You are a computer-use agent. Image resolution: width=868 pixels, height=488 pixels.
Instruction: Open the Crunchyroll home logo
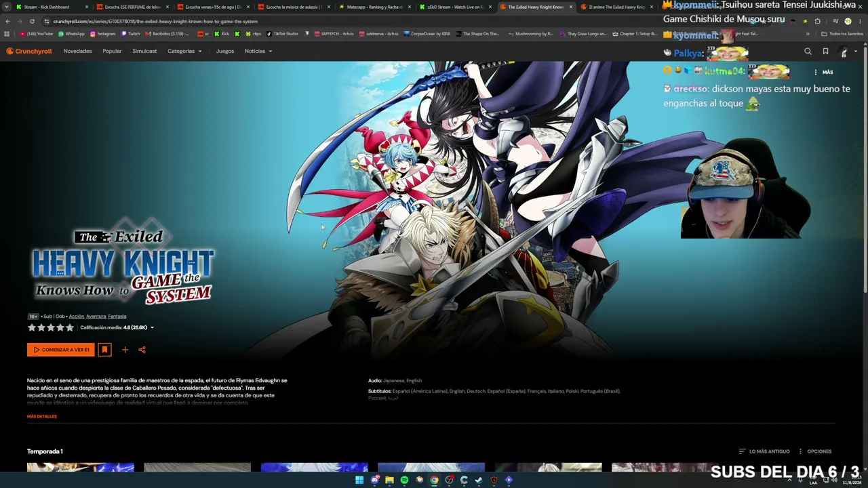pos(29,51)
